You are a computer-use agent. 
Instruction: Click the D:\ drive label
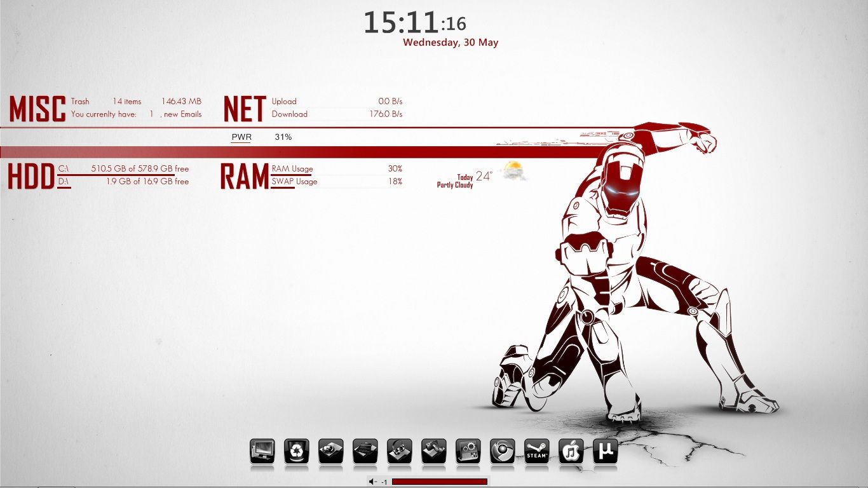62,182
